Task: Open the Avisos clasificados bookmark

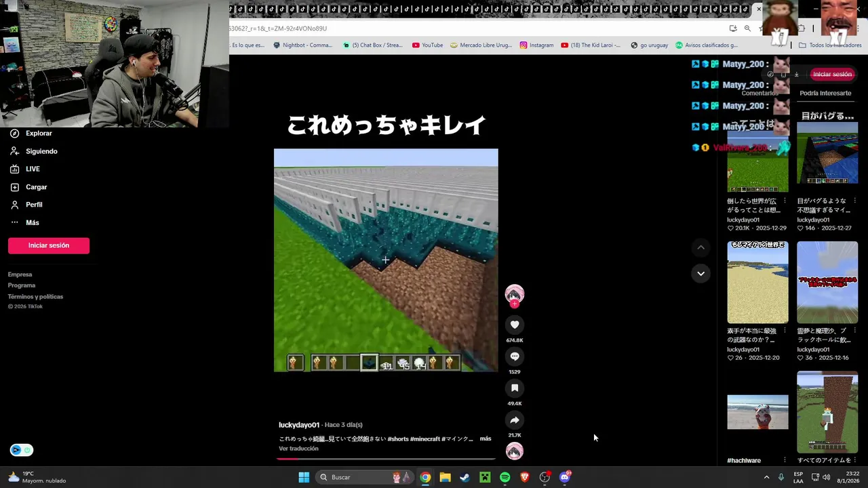Action: (x=706, y=45)
